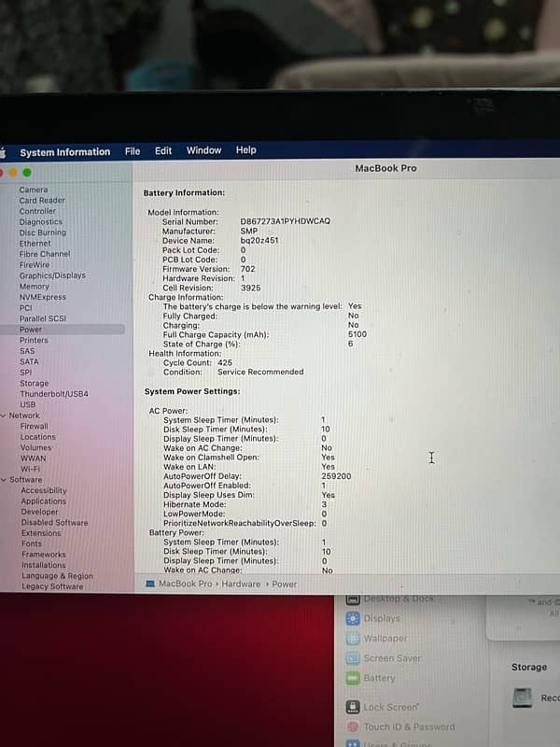Select Controller in the sidebar
Image resolution: width=560 pixels, height=747 pixels.
[37, 211]
